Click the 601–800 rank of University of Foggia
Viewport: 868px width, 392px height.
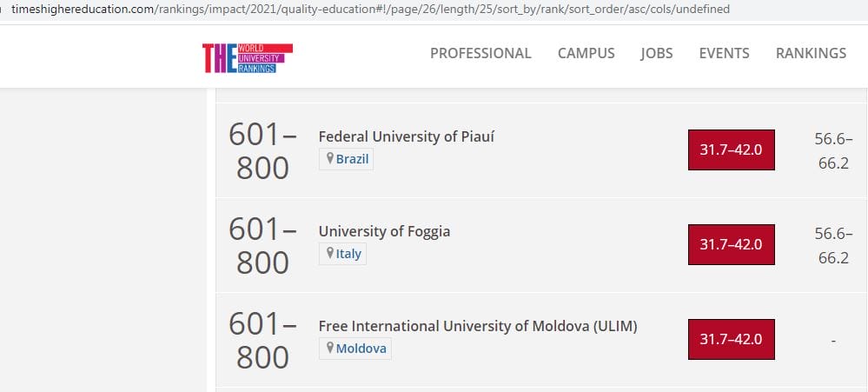tap(262, 245)
